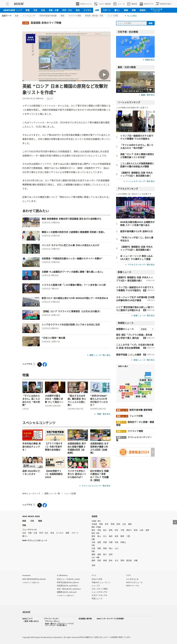Open 国際ニュース一覧 in the breadcrumb
This screenshot has width=177, height=644.
click(x=52, y=493)
